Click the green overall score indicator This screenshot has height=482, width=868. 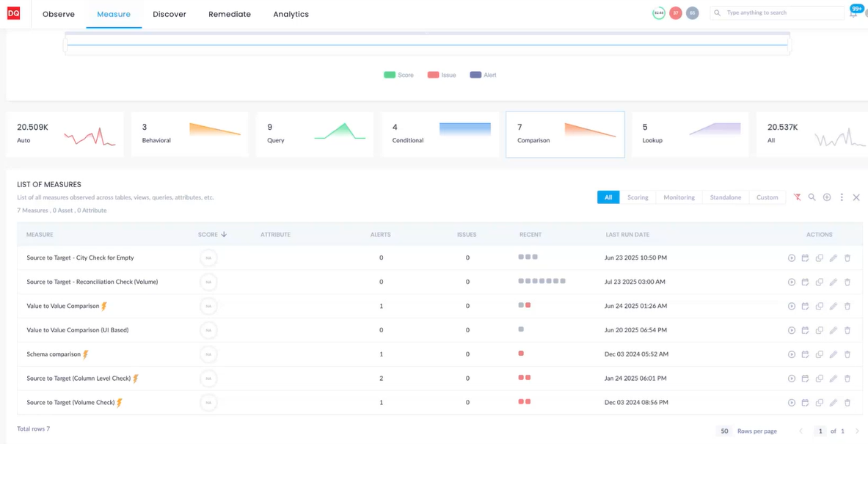point(659,13)
